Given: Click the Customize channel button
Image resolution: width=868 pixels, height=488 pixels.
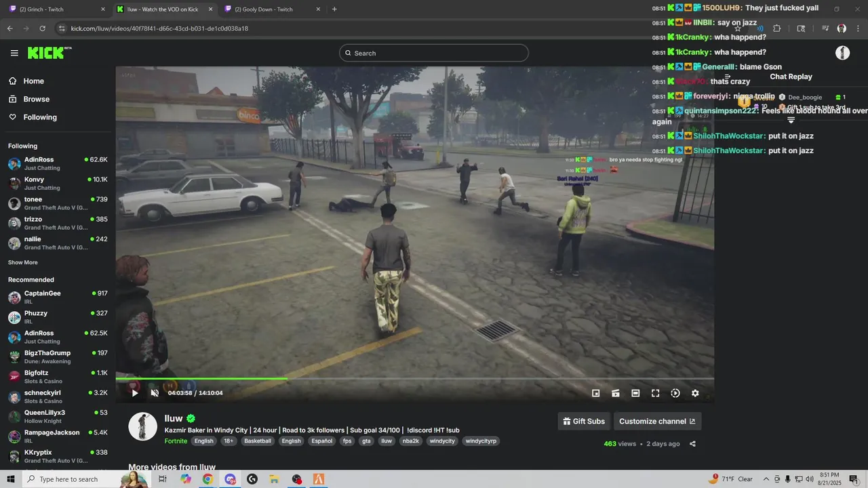Looking at the screenshot, I should tap(657, 421).
